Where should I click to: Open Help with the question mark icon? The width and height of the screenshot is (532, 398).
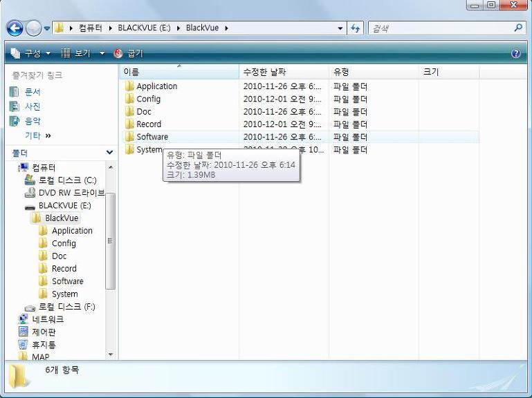(x=515, y=53)
